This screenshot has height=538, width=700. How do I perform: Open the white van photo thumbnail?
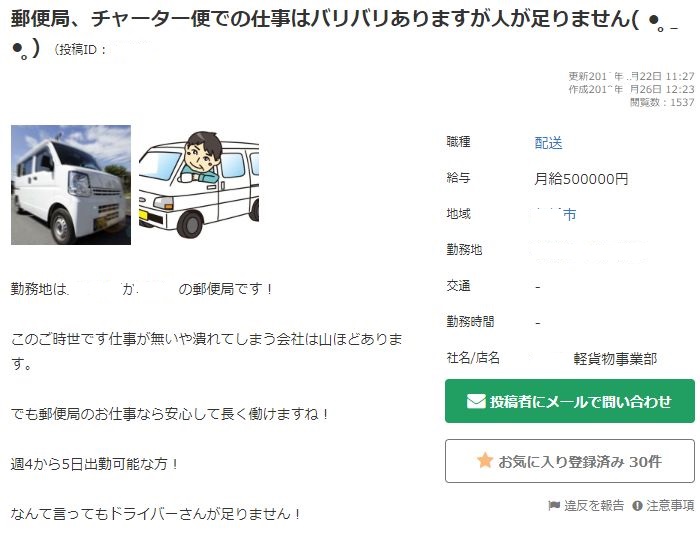71,185
